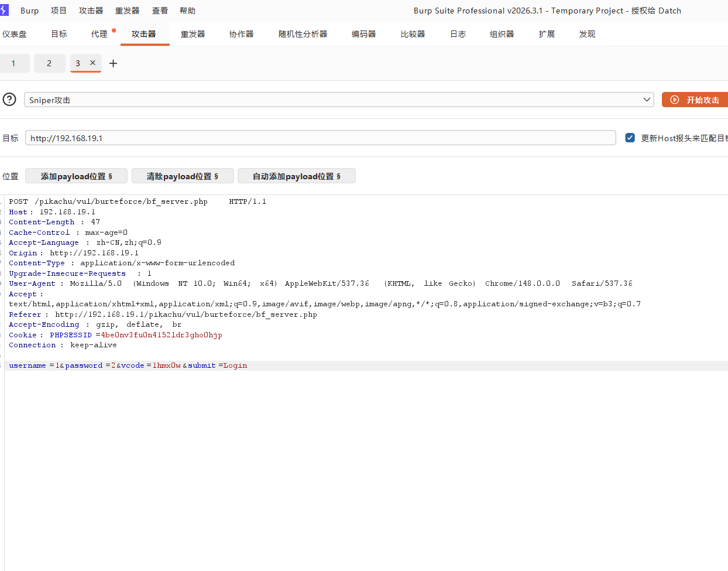Click the 开始攻击 start attack button
Image resolution: width=728 pixels, height=571 pixels.
[x=695, y=100]
